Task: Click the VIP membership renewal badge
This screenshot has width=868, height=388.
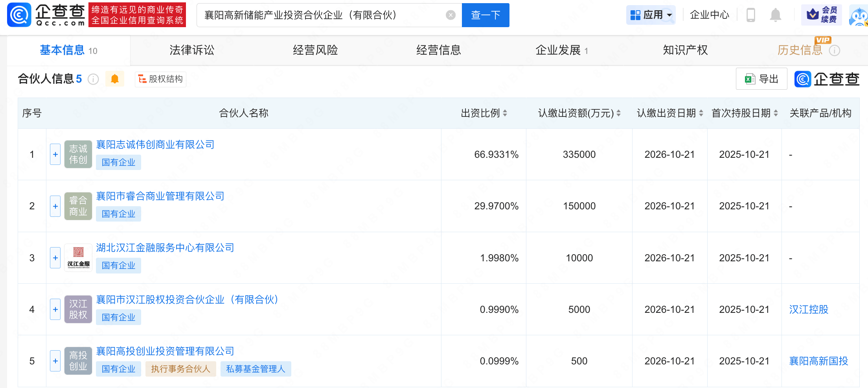Action: tap(821, 15)
